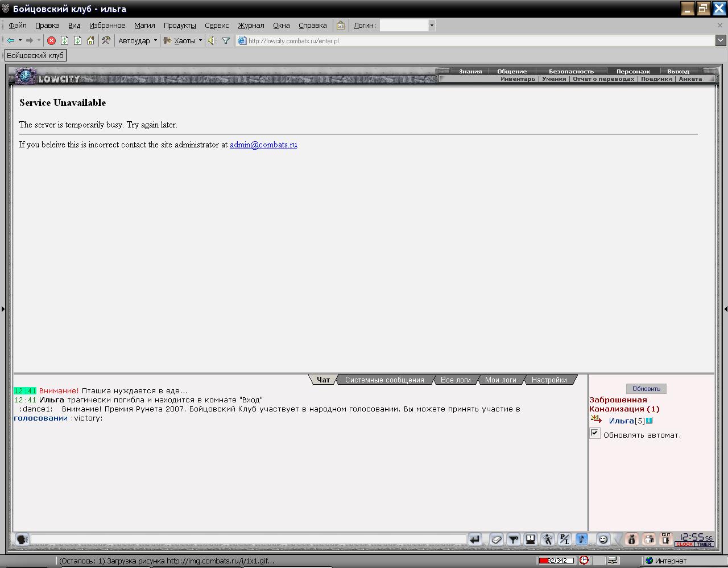
Task: Click the chat filter funnel icon
Action: 514,539
